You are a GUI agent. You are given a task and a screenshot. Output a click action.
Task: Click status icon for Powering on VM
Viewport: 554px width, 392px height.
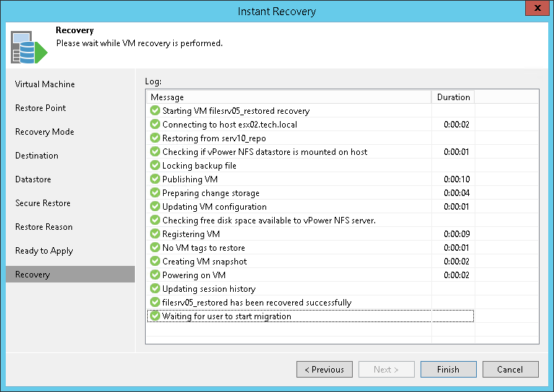[154, 275]
